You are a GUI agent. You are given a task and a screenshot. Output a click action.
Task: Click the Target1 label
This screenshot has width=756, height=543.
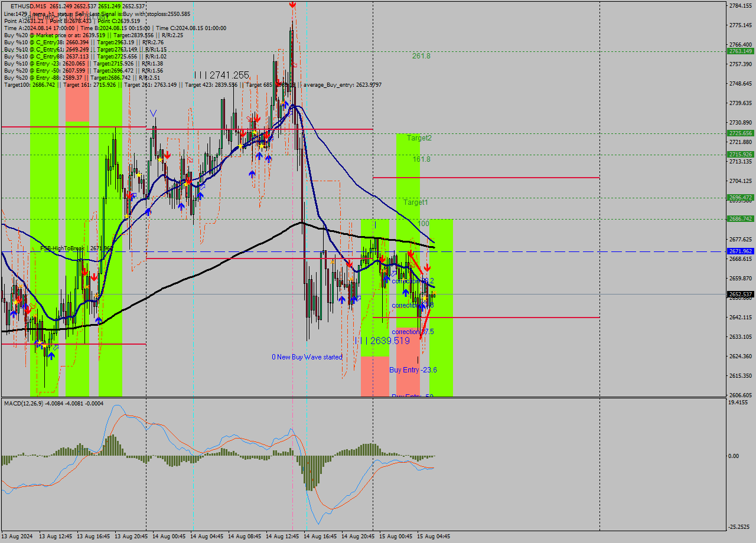click(x=415, y=202)
